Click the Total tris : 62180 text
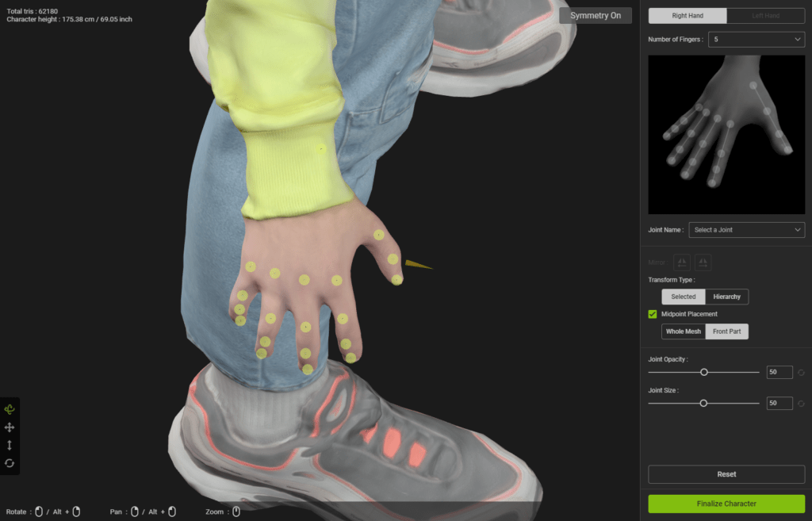 click(32, 11)
